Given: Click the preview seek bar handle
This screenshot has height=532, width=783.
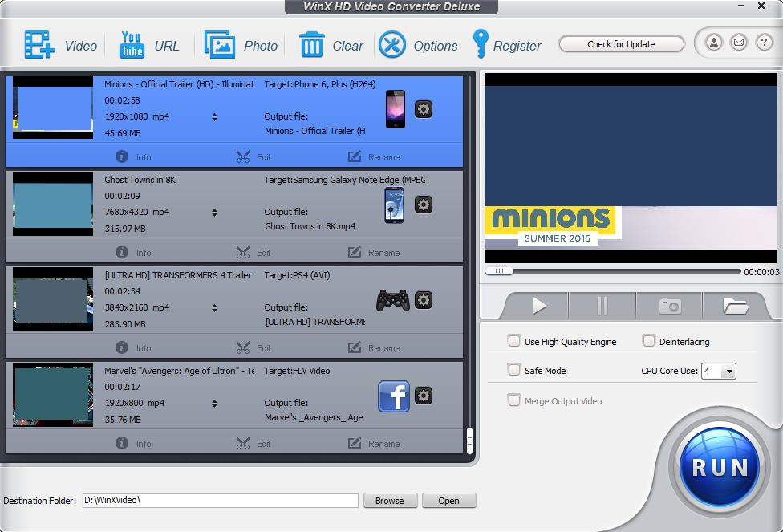Looking at the screenshot, I should pyautogui.click(x=499, y=270).
